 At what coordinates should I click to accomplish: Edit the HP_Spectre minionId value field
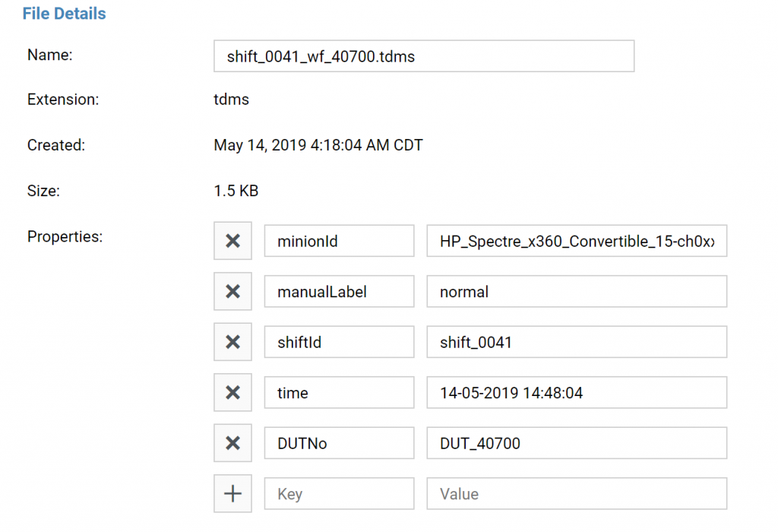577,241
